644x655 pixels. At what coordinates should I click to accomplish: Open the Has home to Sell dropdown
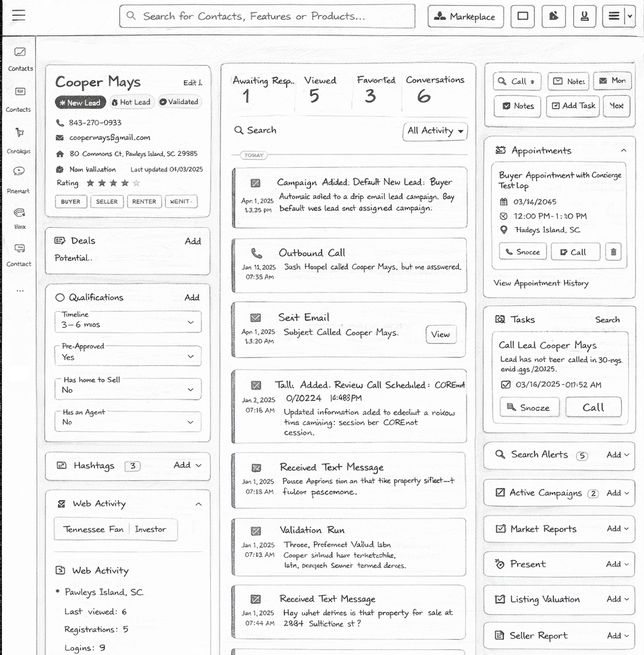(x=128, y=389)
